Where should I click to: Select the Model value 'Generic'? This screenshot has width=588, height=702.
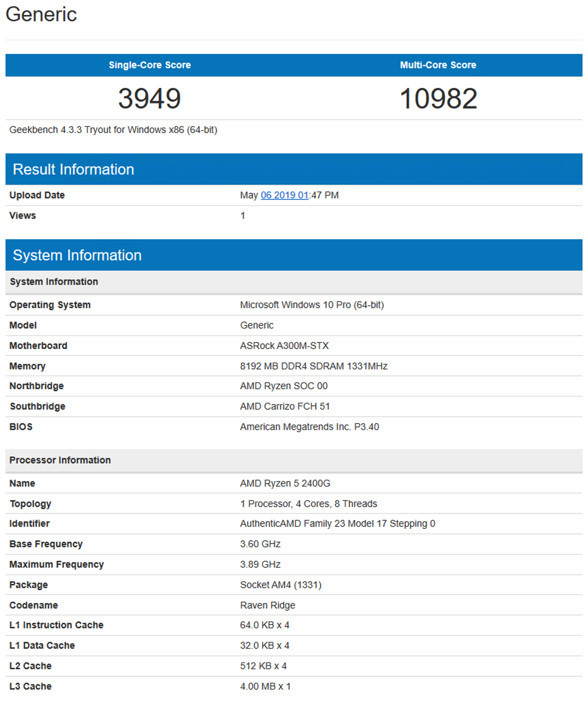coord(257,325)
